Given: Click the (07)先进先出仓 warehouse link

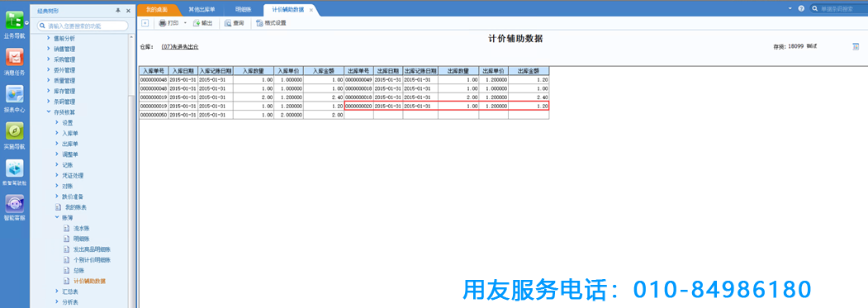Looking at the screenshot, I should pyautogui.click(x=180, y=47).
